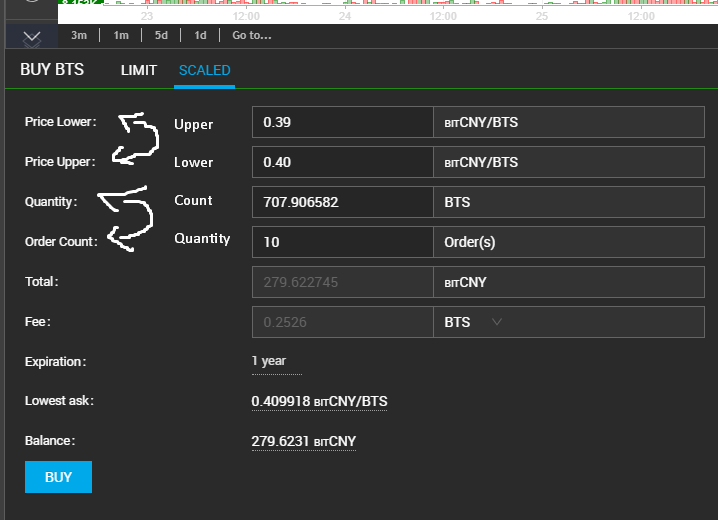Screen dimensions: 718x520
Task: Open the Go to... date picker
Action: click(252, 35)
